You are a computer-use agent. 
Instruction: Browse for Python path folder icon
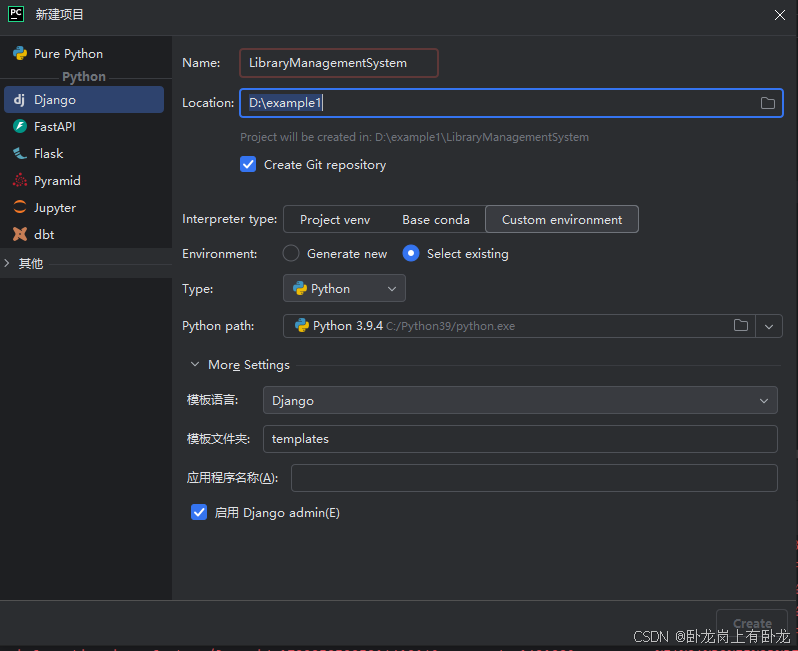point(741,326)
